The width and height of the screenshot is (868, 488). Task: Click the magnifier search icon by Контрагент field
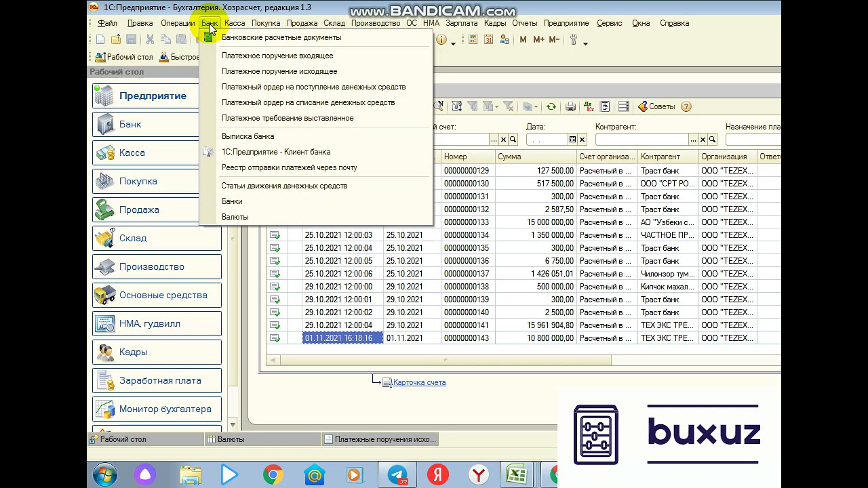click(x=712, y=140)
